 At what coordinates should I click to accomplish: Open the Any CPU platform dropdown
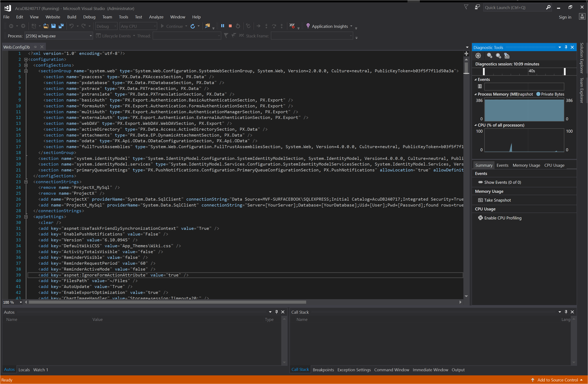point(138,26)
